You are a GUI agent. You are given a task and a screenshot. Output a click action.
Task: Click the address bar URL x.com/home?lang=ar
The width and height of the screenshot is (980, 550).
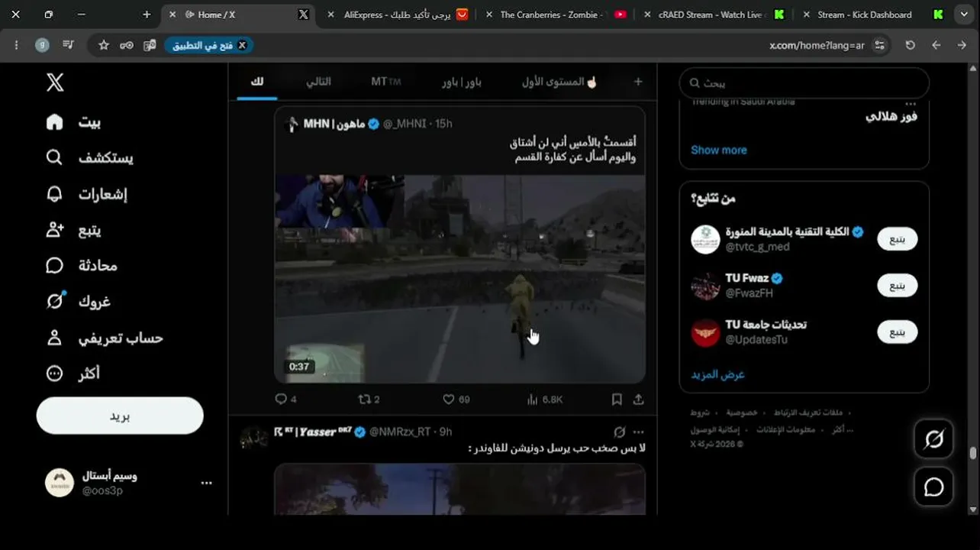click(817, 45)
